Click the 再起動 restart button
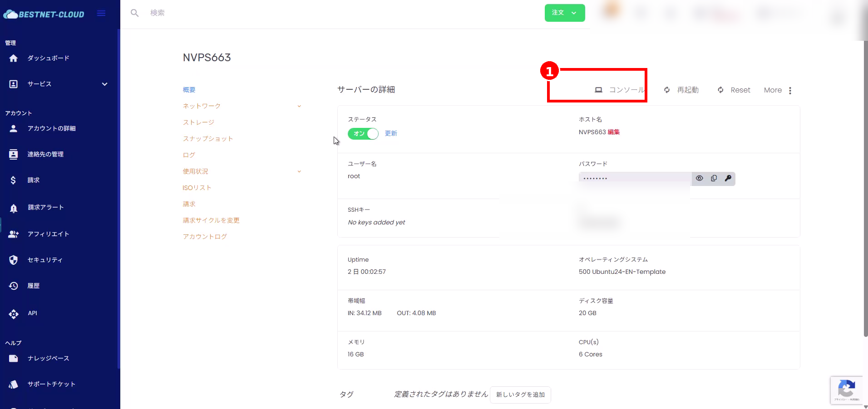This screenshot has width=868, height=409. point(681,90)
